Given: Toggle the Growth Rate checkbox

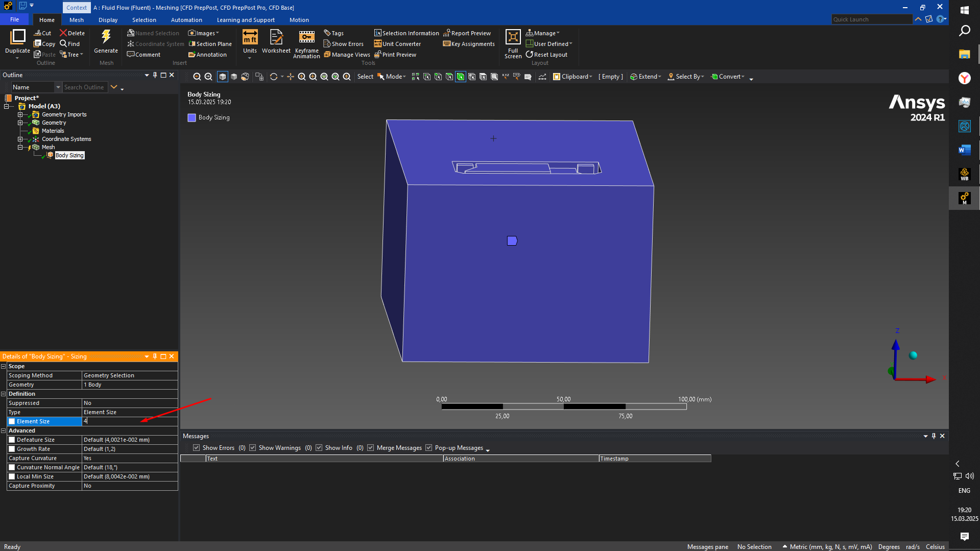Looking at the screenshot, I should point(12,449).
